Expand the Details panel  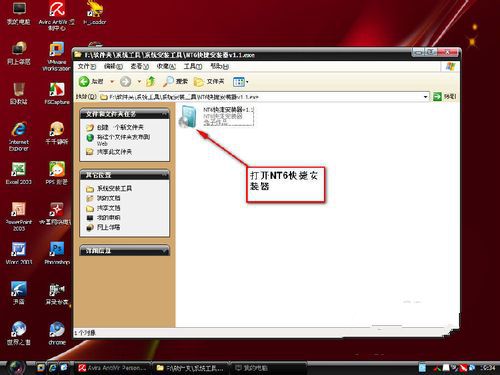point(164,251)
